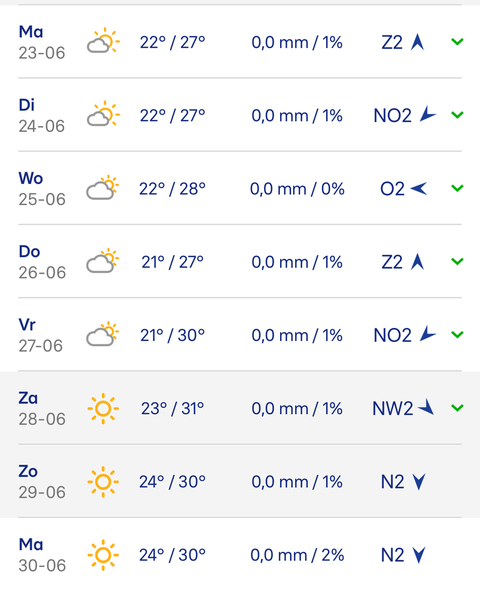Click the partly cloudy icon for Ma 23-06
Image resolution: width=480 pixels, height=590 pixels.
point(103,41)
